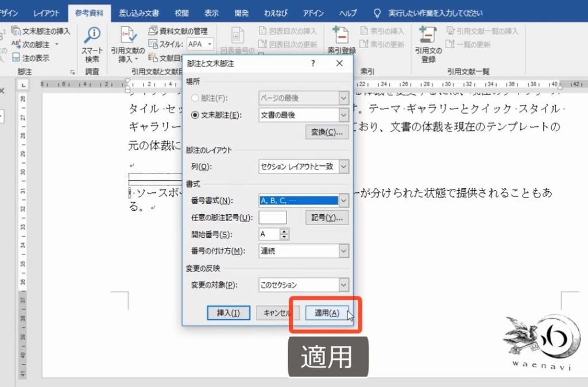
Task: Click the start number (開始番号) field
Action: coord(269,234)
